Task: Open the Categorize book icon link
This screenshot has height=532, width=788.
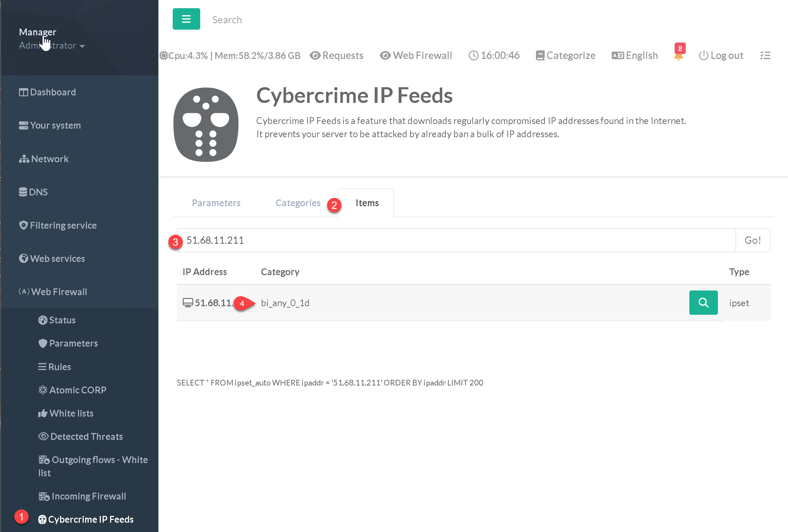Action: [x=565, y=56]
